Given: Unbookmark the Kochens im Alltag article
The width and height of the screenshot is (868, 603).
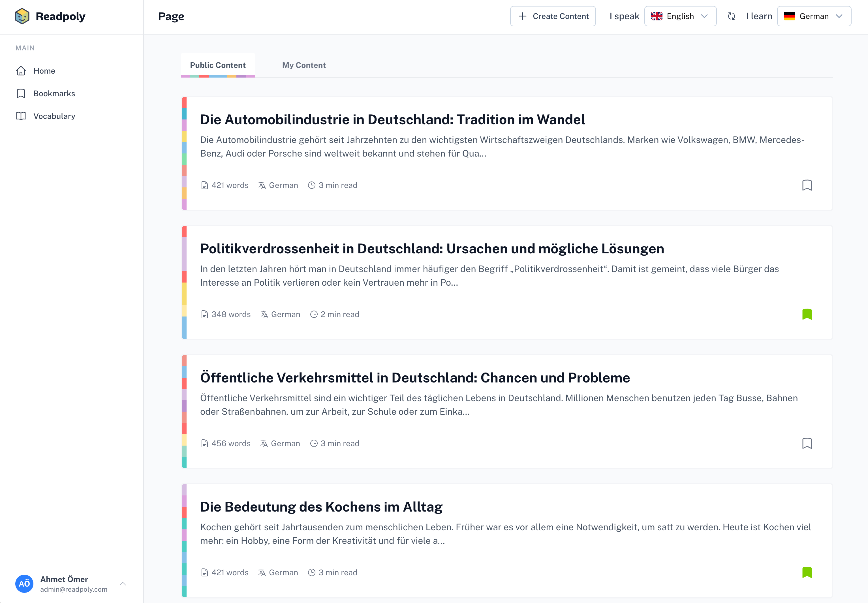Looking at the screenshot, I should tap(807, 573).
